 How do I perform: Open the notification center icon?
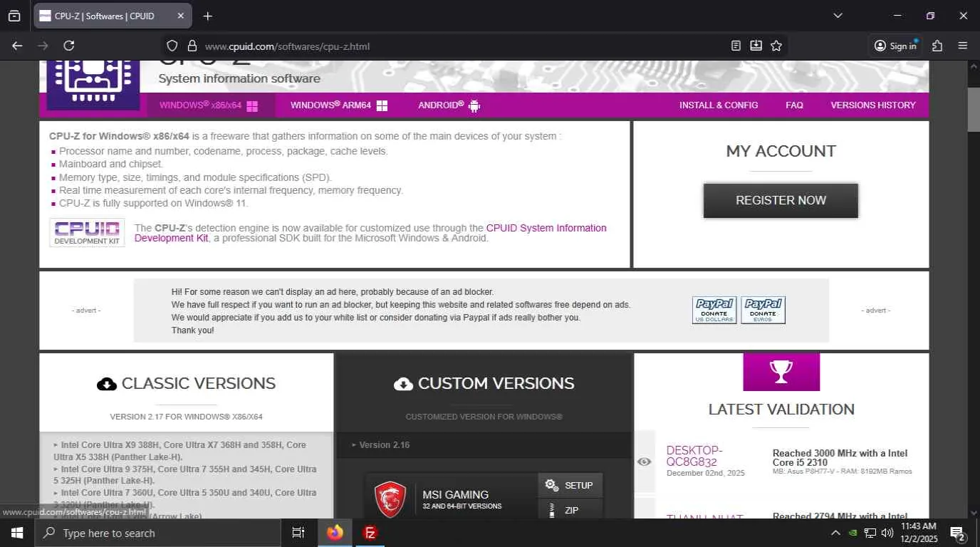click(957, 533)
